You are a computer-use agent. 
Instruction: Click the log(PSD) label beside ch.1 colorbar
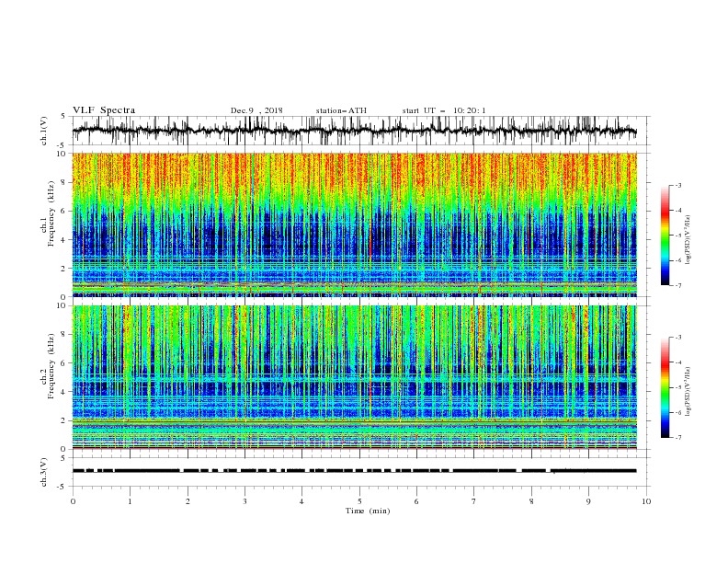click(688, 240)
